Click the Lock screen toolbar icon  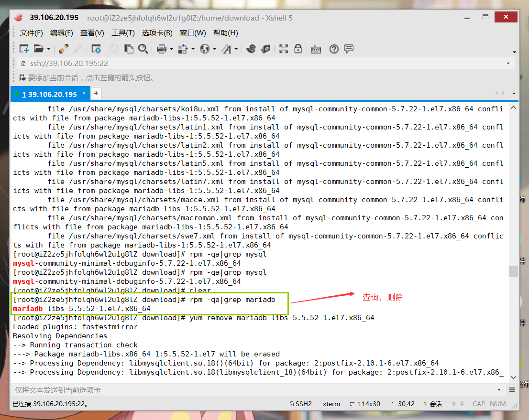298,49
